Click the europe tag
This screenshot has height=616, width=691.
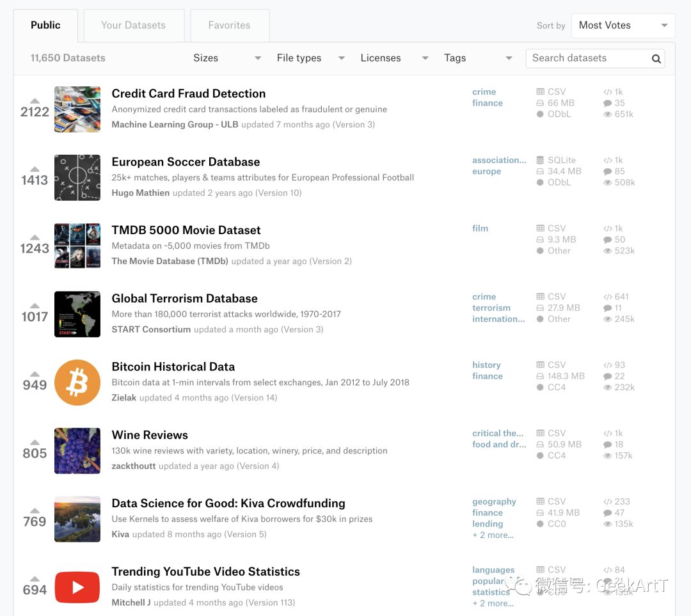pos(486,171)
